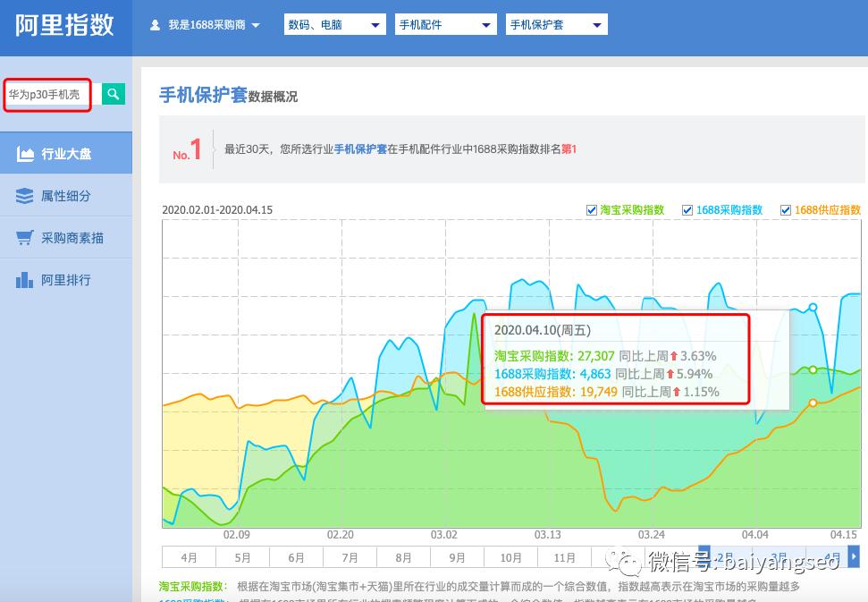Click the 华为p30手机壳 search input field

(x=46, y=94)
